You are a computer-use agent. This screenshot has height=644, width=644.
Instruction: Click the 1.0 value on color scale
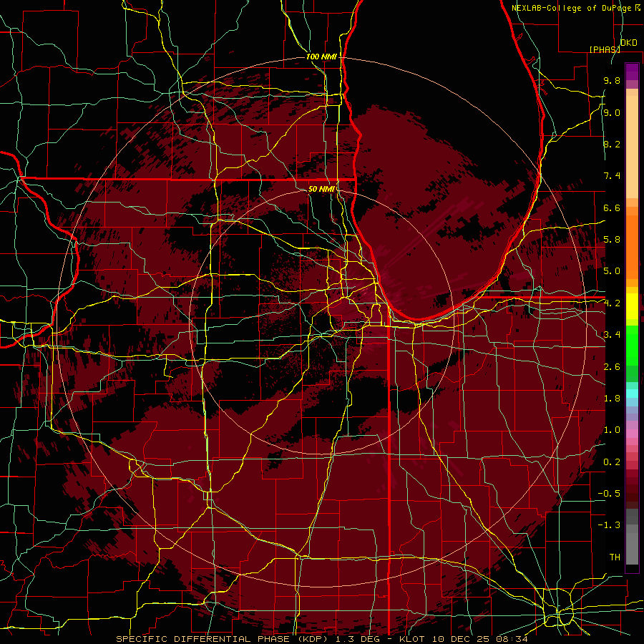pyautogui.click(x=612, y=430)
